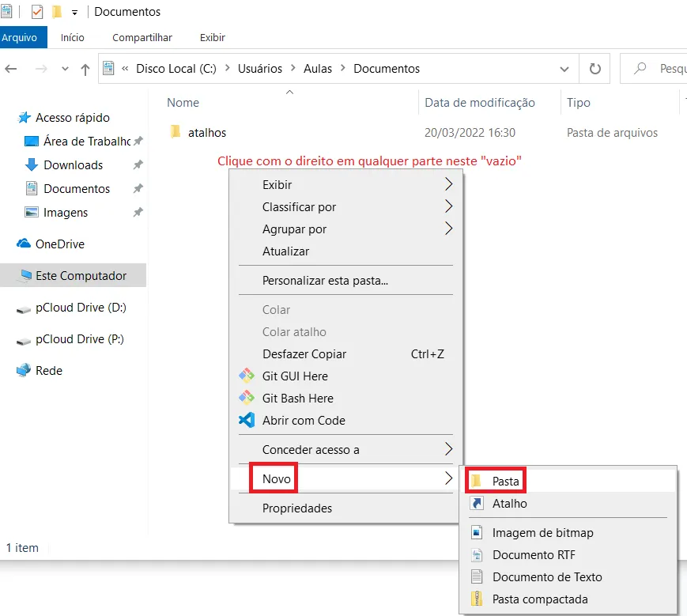Select Este Computador in navigation pane

(x=74, y=275)
